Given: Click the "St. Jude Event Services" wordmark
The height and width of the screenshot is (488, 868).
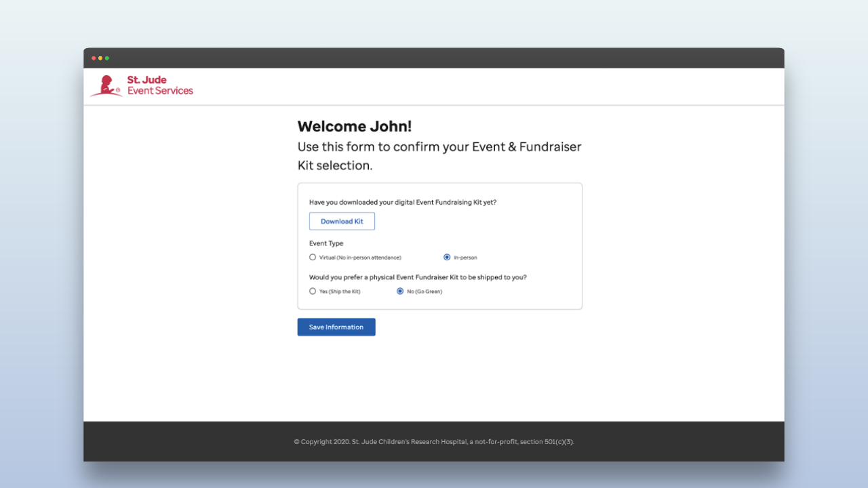Looking at the screenshot, I should tap(160, 85).
